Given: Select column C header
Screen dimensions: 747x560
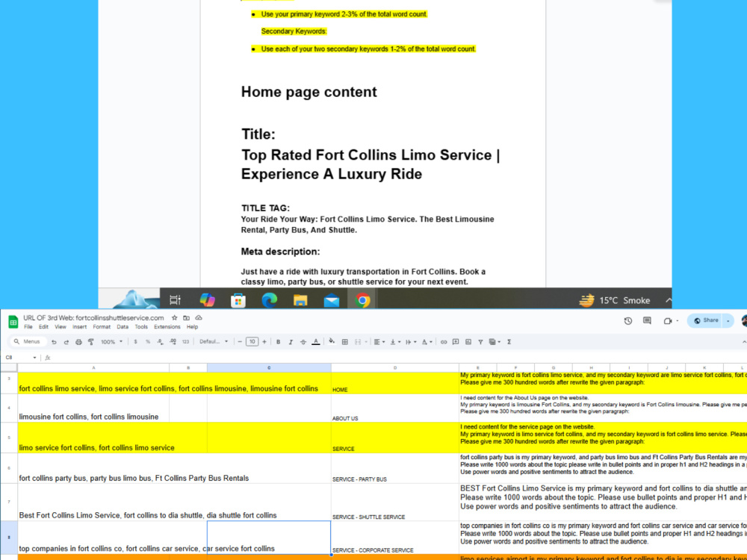Looking at the screenshot, I should (x=269, y=367).
